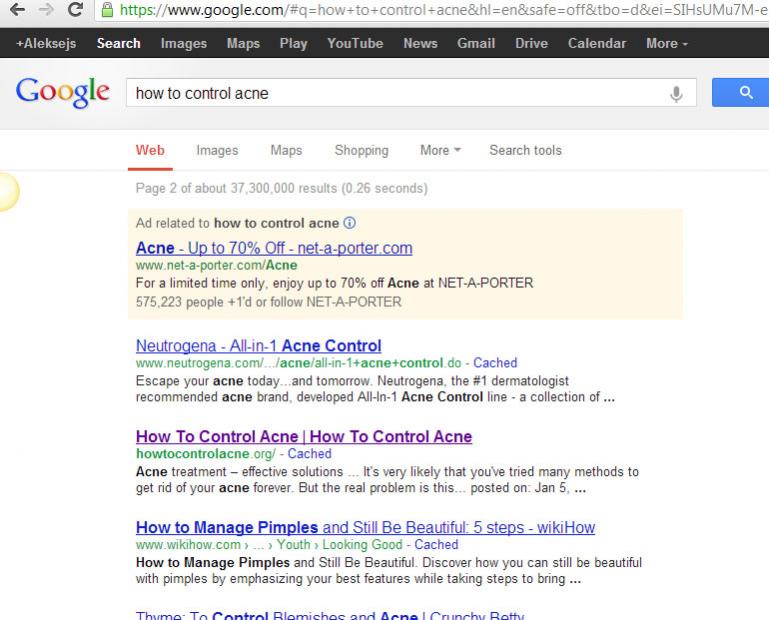Expand the More dropdown under the search box
Screen dimensions: 769x620
pos(440,150)
